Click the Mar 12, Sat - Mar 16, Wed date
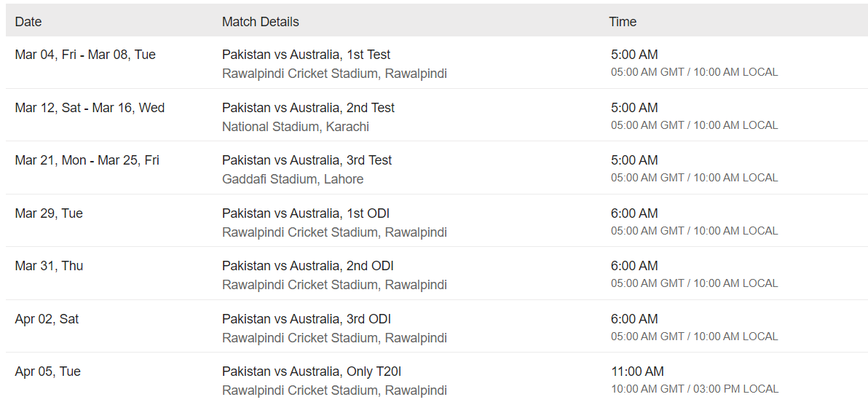This screenshot has width=868, height=405. coord(90,108)
